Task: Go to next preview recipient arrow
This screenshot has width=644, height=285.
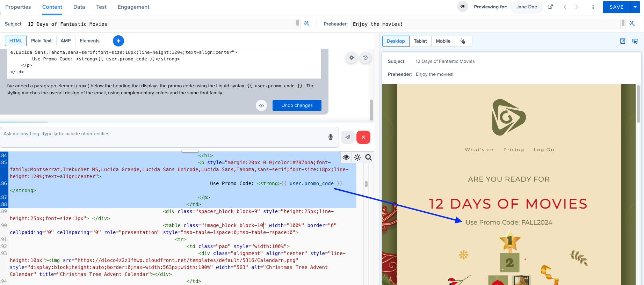Action: 577,7
